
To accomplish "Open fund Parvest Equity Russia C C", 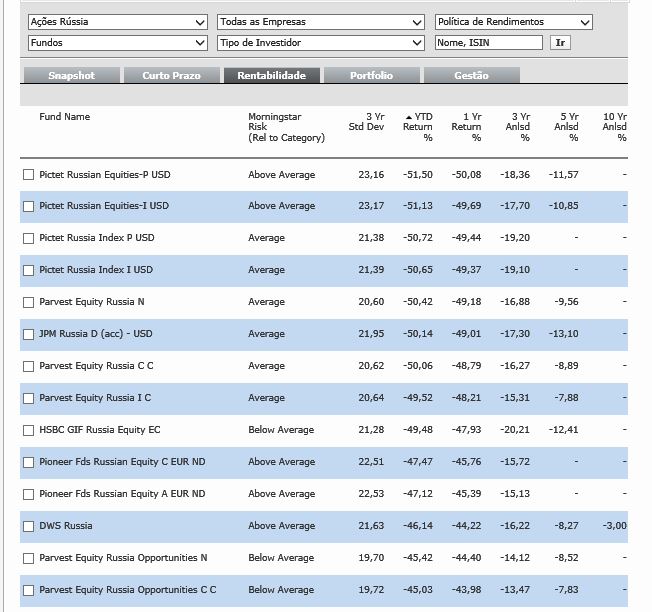I will pos(96,366).
